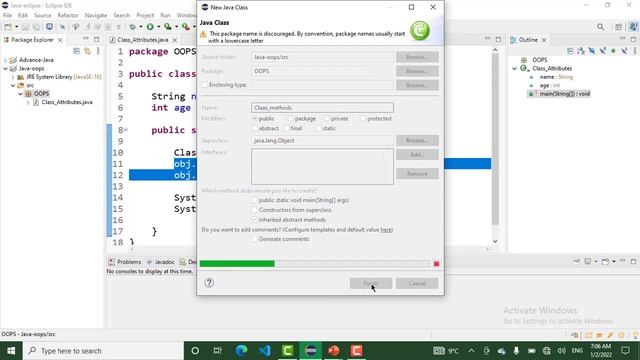The width and height of the screenshot is (640, 360).
Task: Toggle Hide Fields icon in Outline toolbar
Action: 591,51
